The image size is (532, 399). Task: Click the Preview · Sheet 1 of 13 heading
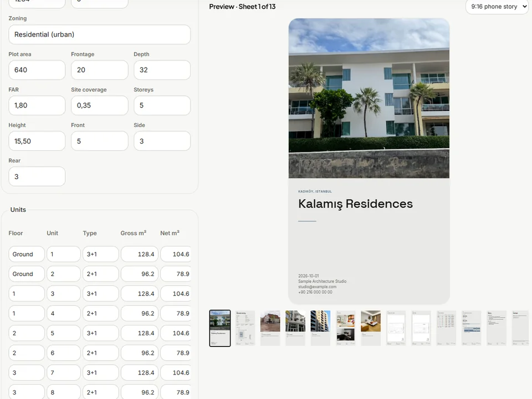(x=242, y=7)
